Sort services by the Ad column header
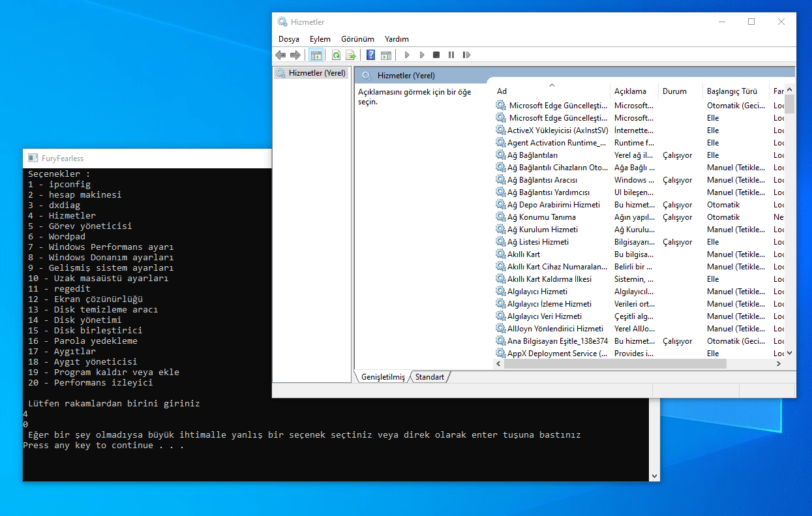The image size is (812, 516). [x=552, y=91]
